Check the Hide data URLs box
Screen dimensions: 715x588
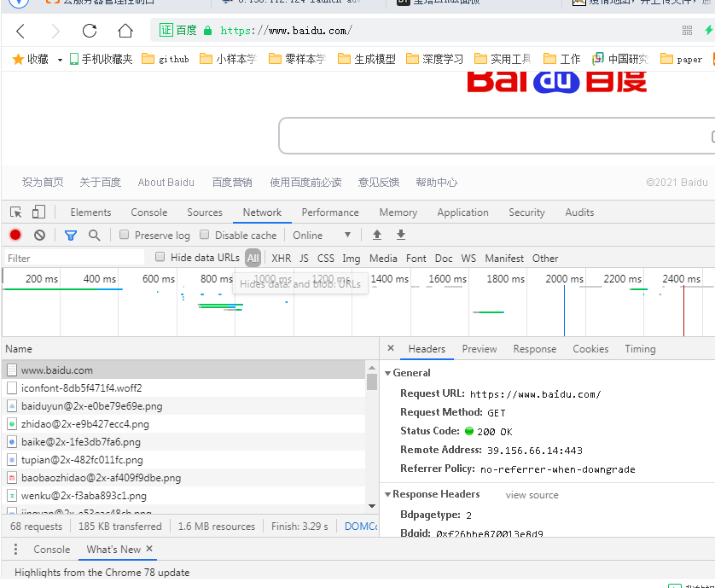pos(160,257)
